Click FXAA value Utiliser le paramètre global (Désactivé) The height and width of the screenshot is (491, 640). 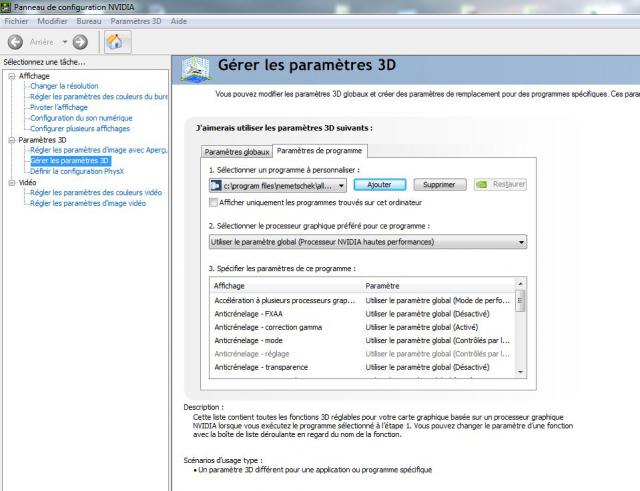tap(427, 314)
